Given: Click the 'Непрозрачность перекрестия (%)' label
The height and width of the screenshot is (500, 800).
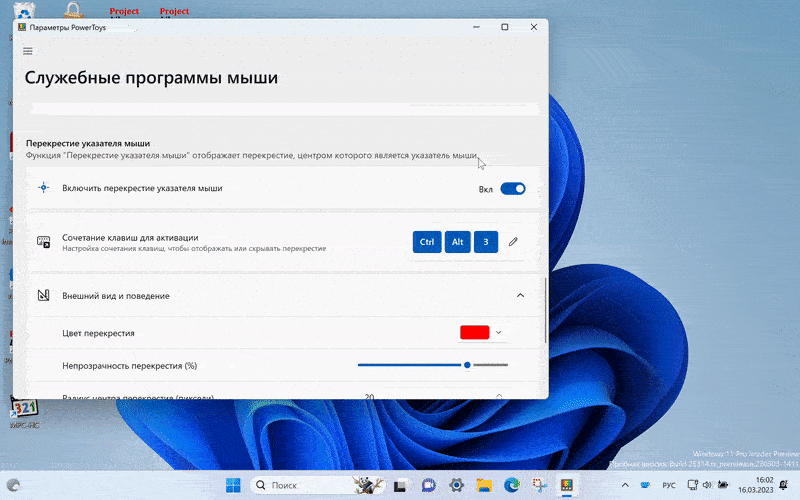Looking at the screenshot, I should click(130, 366).
